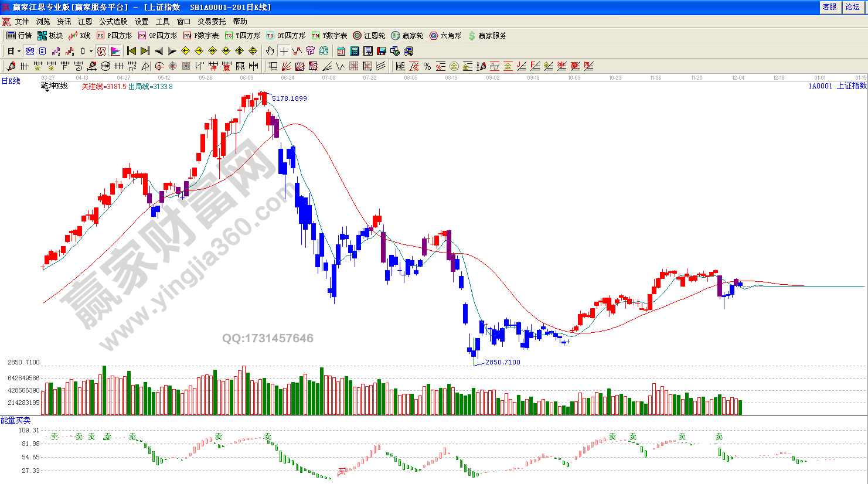Expand the 乾坤K线 indicator dropdown
This screenshot has height=484, width=868.
46,91
